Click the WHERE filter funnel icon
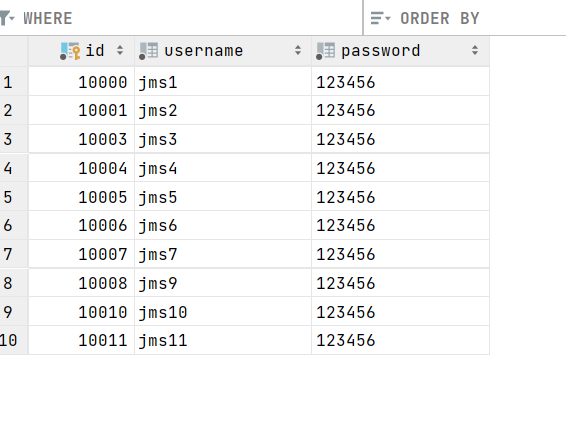This screenshot has height=423, width=566. point(6,18)
